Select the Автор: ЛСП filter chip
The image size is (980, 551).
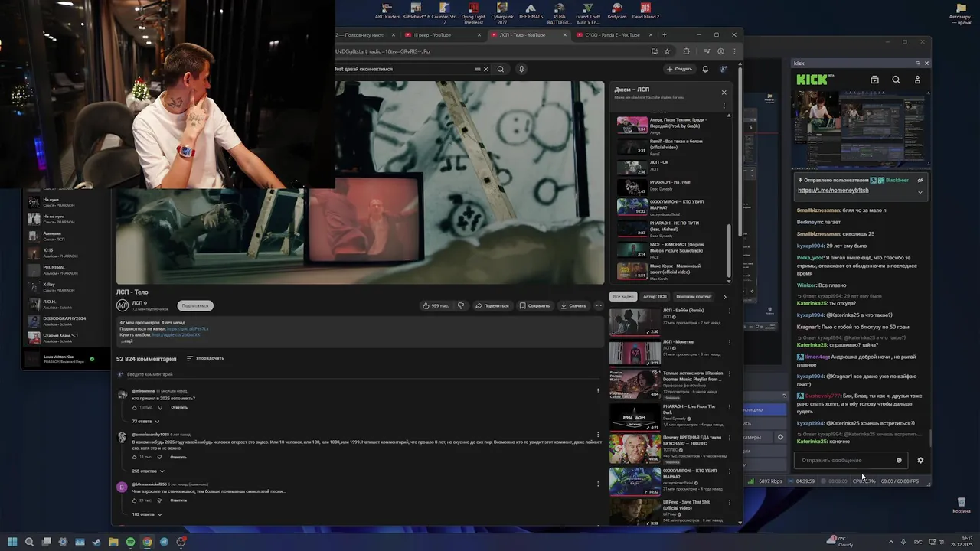[x=655, y=296]
